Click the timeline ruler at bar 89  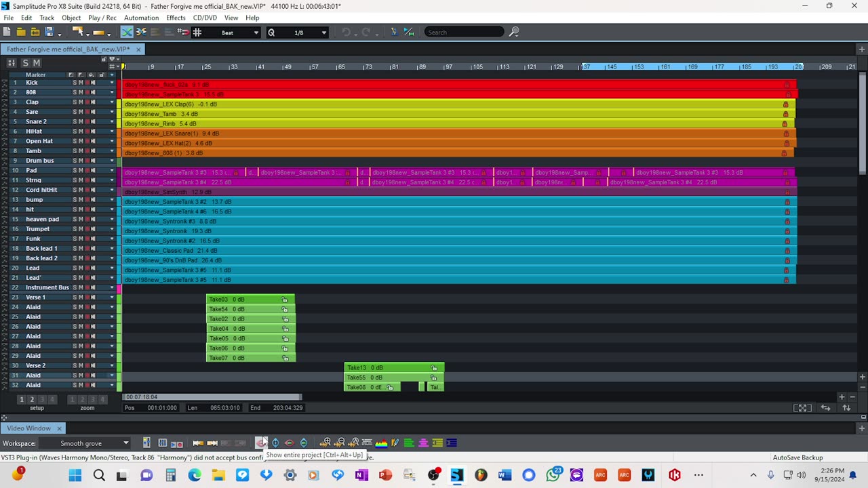pyautogui.click(x=422, y=66)
